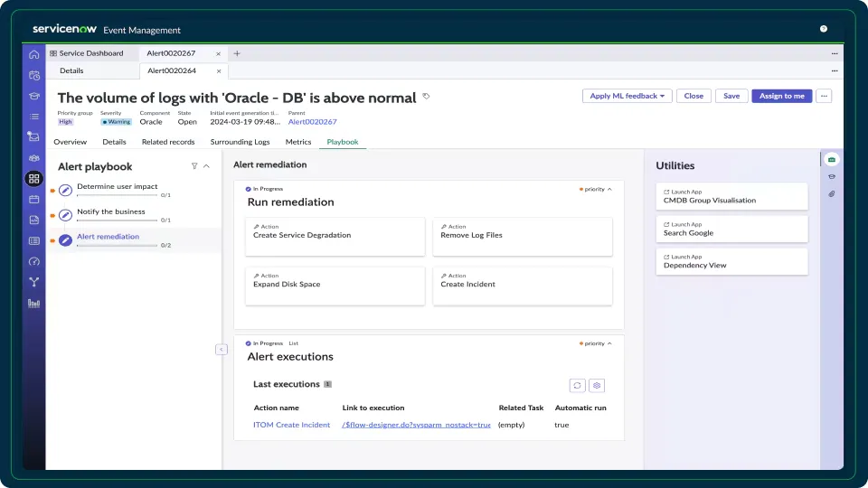Open the Apply ML feedback dropdown

tap(627, 96)
